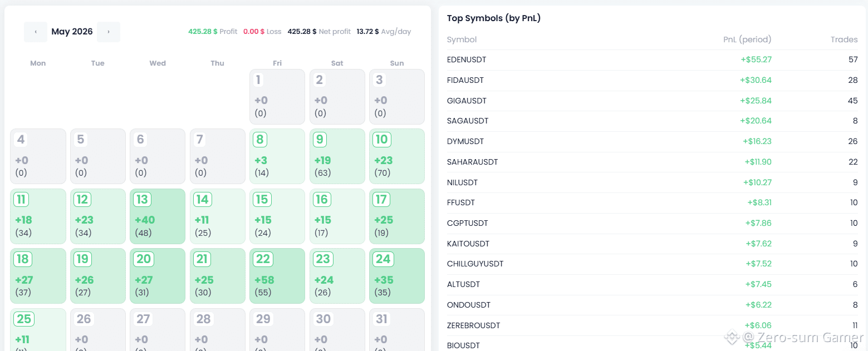
Task: Open the EDENUSDT symbol row
Action: pyautogui.click(x=653, y=60)
